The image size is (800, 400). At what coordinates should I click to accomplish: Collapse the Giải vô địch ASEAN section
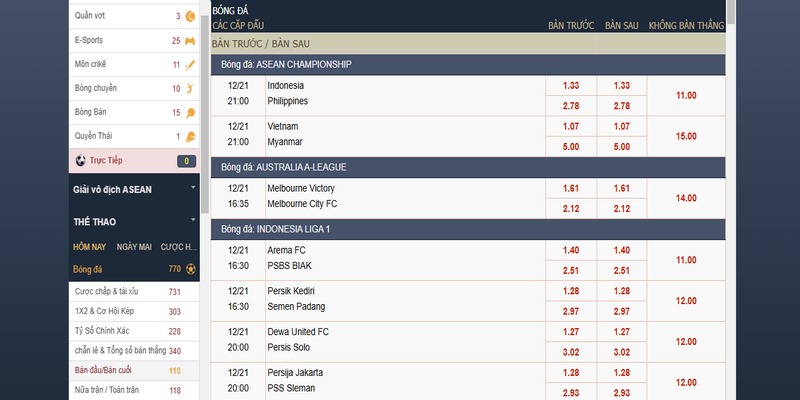(x=192, y=188)
